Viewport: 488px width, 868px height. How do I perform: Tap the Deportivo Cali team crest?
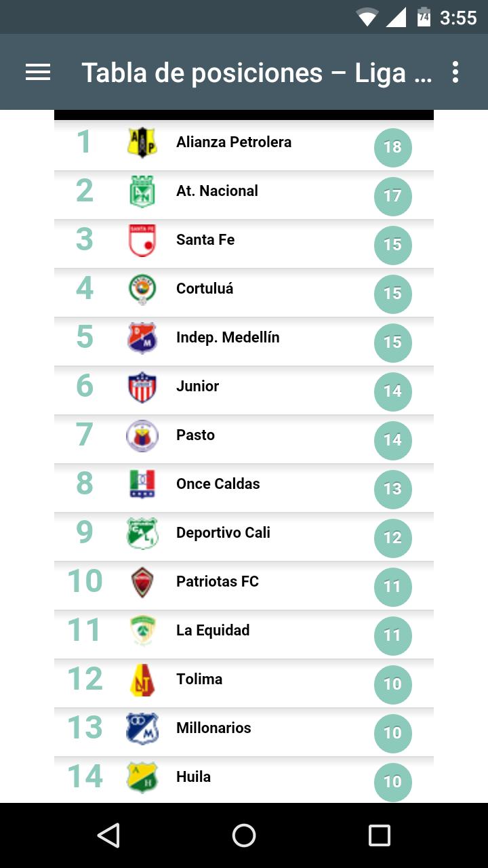pyautogui.click(x=142, y=533)
